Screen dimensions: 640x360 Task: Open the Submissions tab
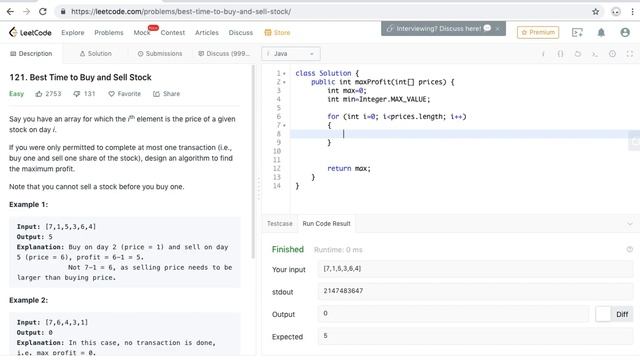pyautogui.click(x=160, y=53)
